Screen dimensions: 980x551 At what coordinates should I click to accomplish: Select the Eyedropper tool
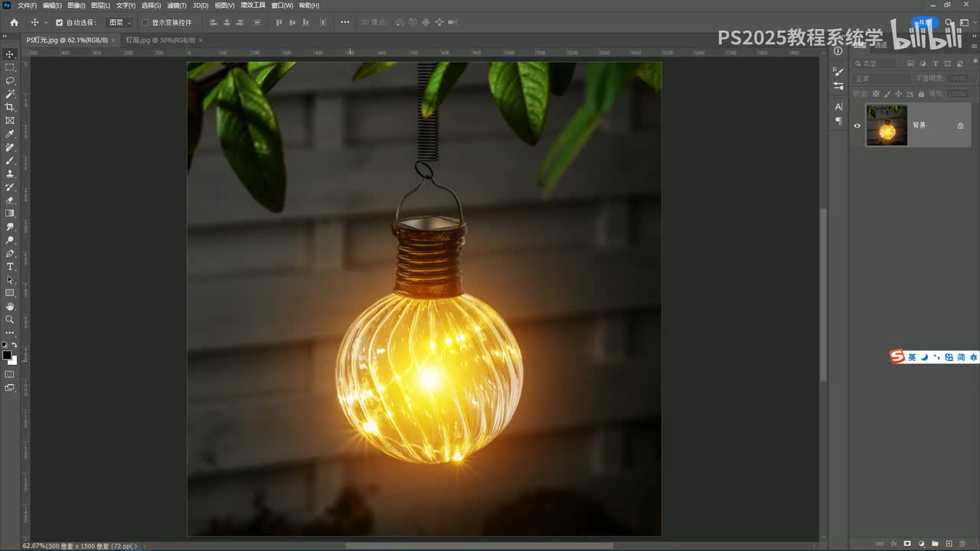point(10,134)
